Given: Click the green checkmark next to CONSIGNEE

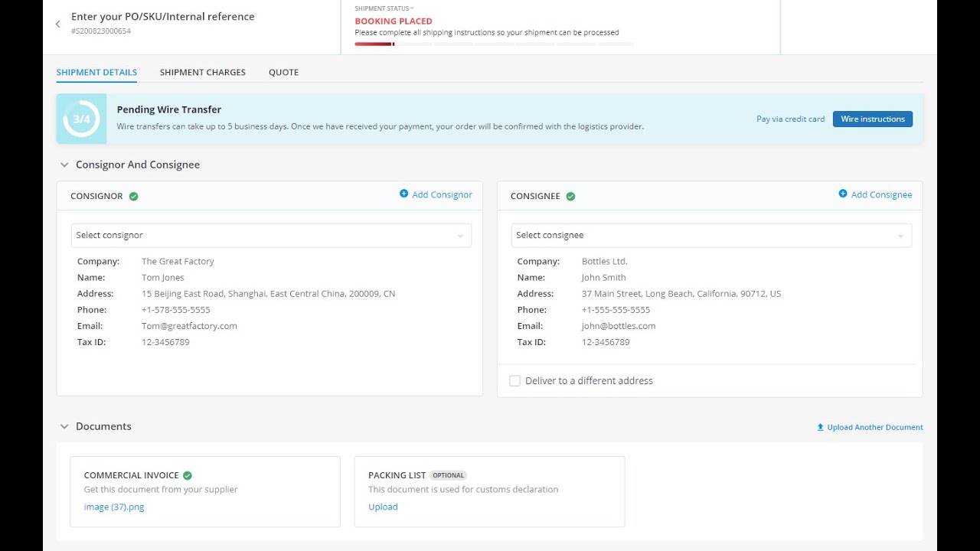Looking at the screenshot, I should pyautogui.click(x=570, y=197).
